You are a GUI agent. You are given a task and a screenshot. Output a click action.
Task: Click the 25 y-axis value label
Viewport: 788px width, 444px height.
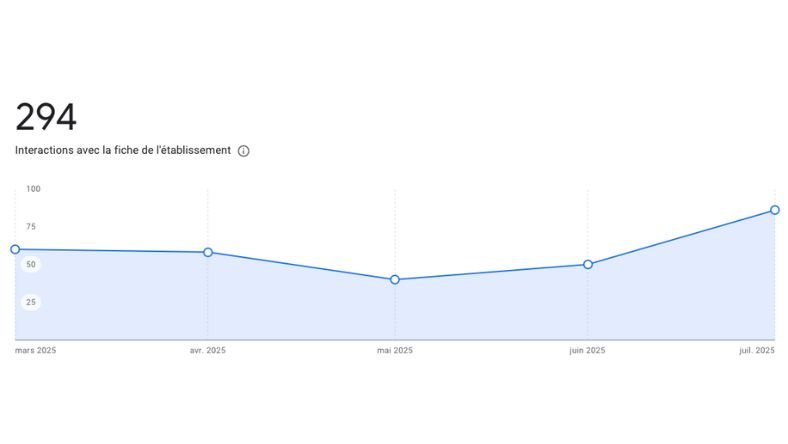click(31, 302)
